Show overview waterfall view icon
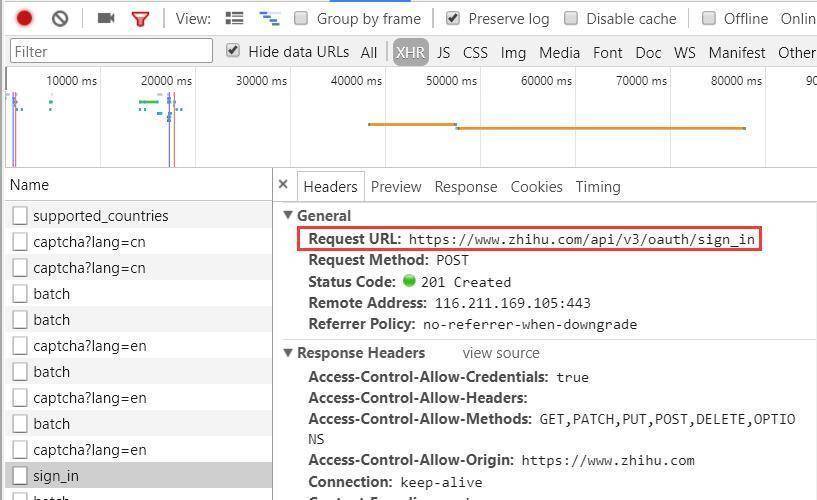The image size is (817, 500). 269,19
